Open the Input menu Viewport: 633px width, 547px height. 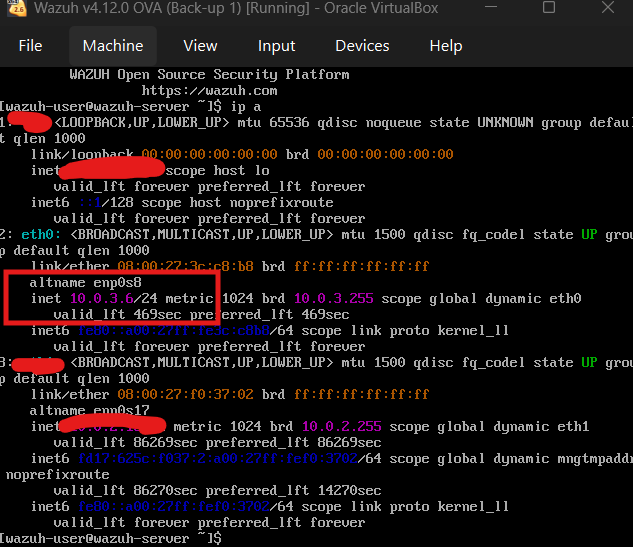pos(276,46)
